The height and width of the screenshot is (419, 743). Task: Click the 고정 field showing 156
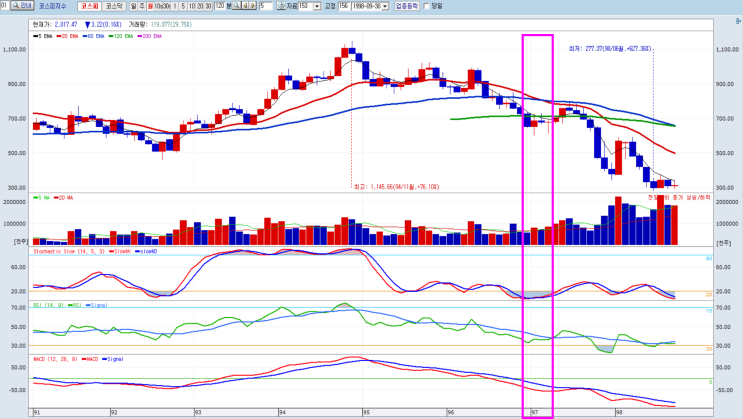pos(344,6)
